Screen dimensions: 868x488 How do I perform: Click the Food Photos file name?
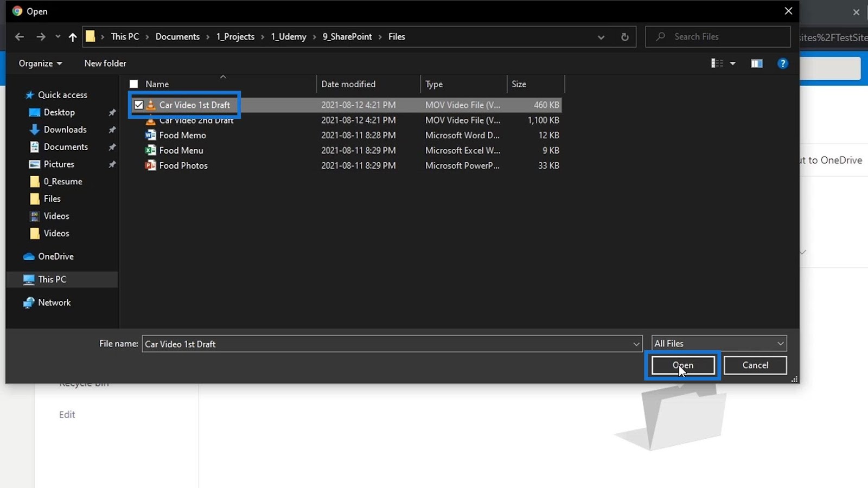click(183, 165)
